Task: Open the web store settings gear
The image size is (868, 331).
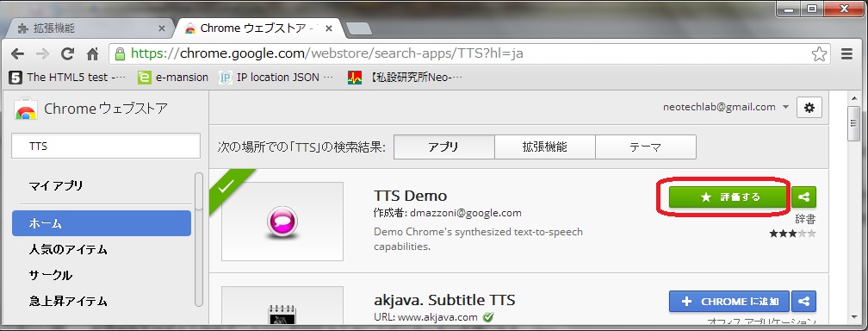Action: [809, 108]
